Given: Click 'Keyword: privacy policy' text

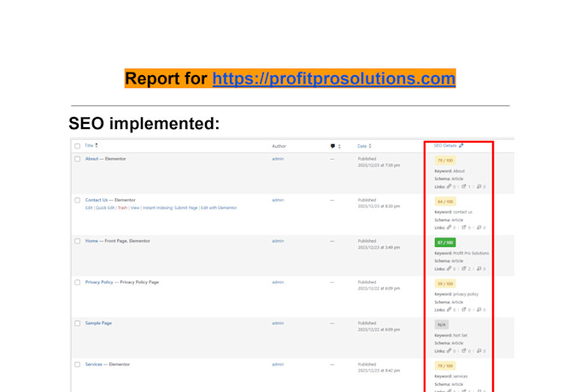Looking at the screenshot, I should (456, 294).
